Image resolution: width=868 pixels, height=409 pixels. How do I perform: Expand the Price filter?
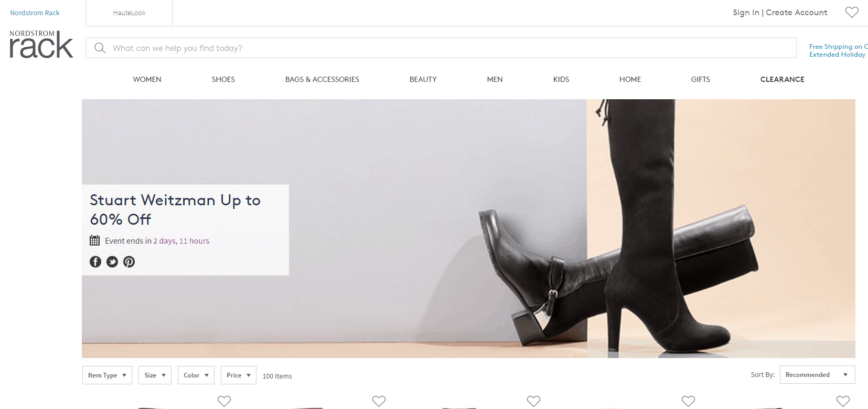coord(239,375)
